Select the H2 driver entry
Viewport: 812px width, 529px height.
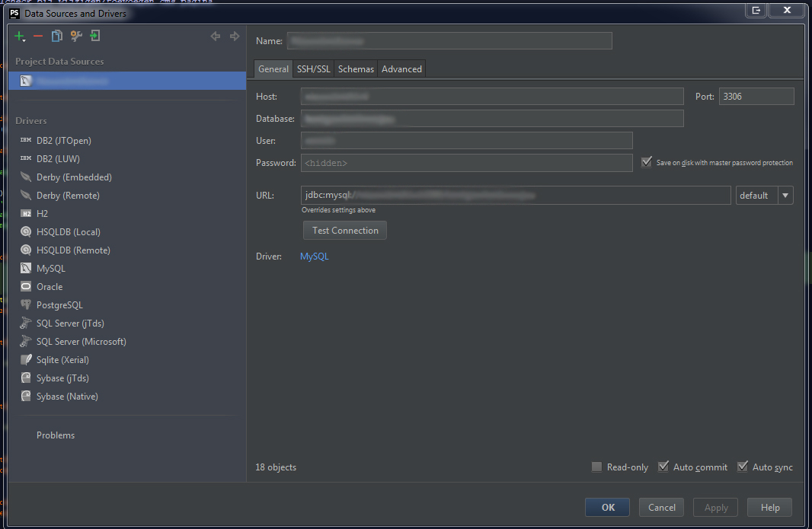click(42, 214)
